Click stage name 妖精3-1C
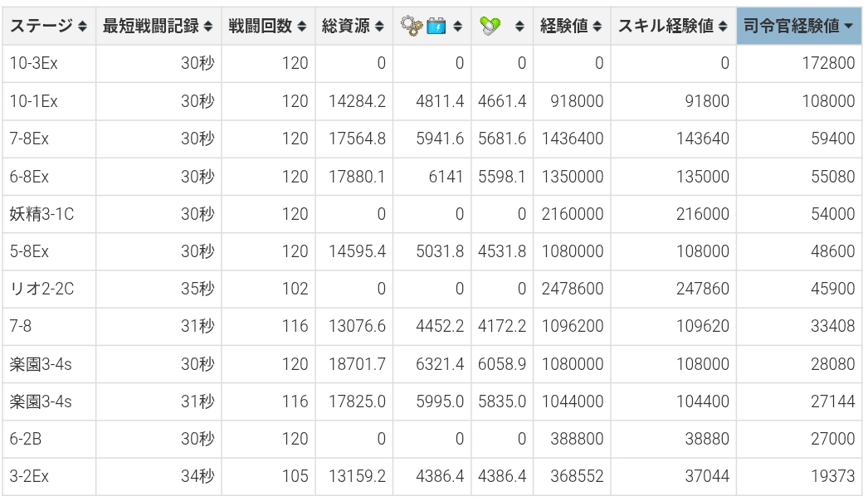The image size is (868, 501). (x=41, y=214)
